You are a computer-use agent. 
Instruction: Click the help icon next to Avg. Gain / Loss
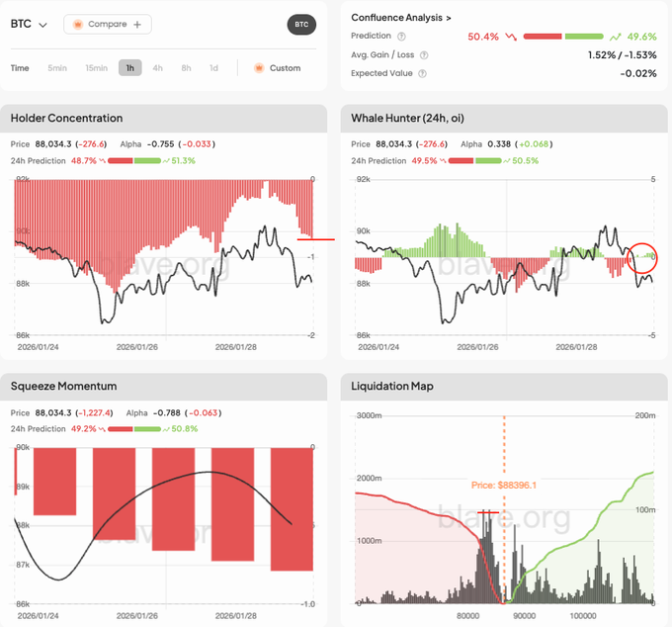point(424,55)
